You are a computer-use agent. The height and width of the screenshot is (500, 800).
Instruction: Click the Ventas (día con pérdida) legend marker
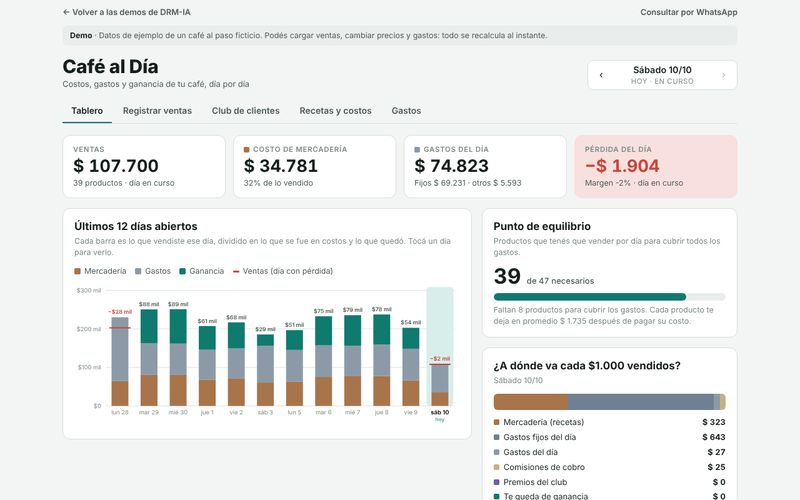[x=236, y=271]
